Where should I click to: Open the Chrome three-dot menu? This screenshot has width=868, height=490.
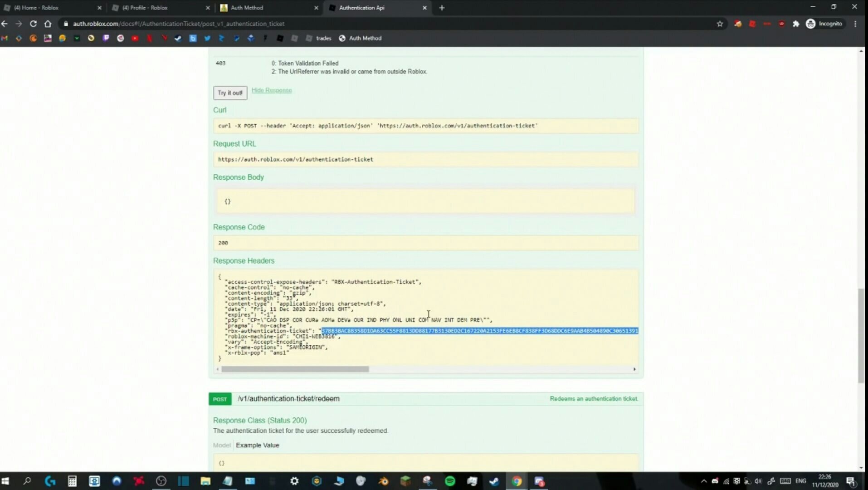pyautogui.click(x=856, y=24)
